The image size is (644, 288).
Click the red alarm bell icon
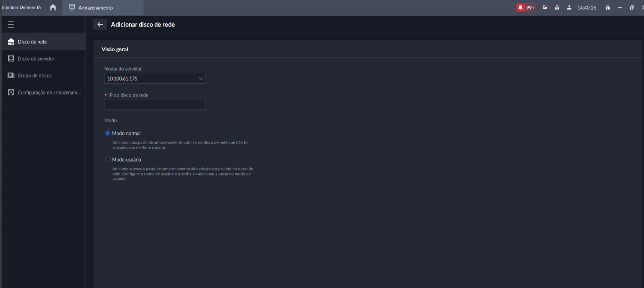tap(520, 8)
